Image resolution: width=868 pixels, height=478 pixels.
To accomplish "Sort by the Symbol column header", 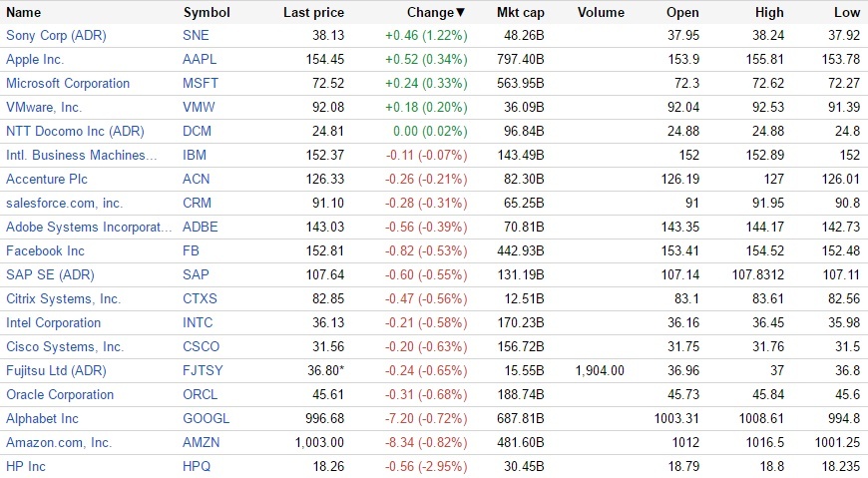I will tap(207, 13).
